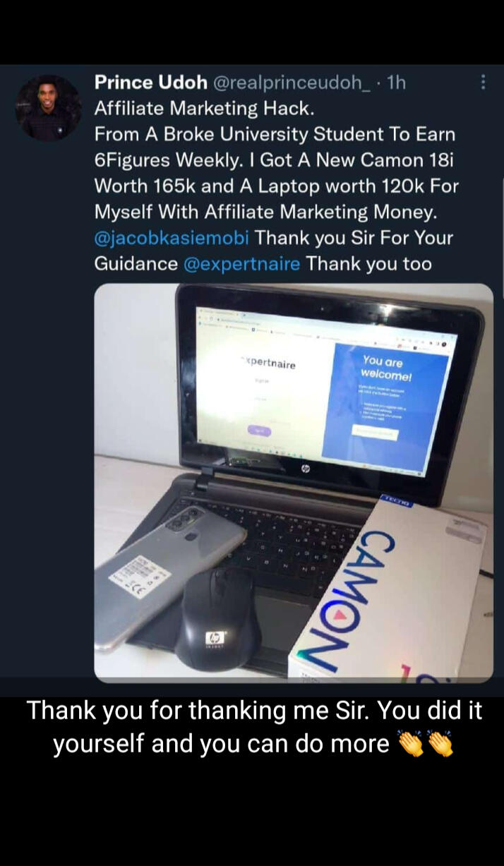Click the Prince Udoh display name
Viewport: 504px width, 866px height.
click(x=151, y=83)
